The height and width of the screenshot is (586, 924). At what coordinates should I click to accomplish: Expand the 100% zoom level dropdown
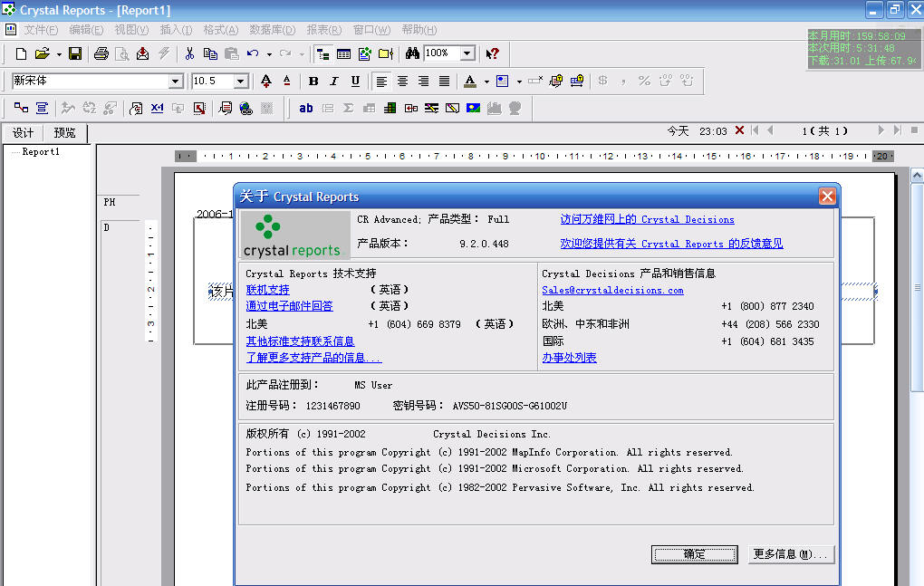467,54
